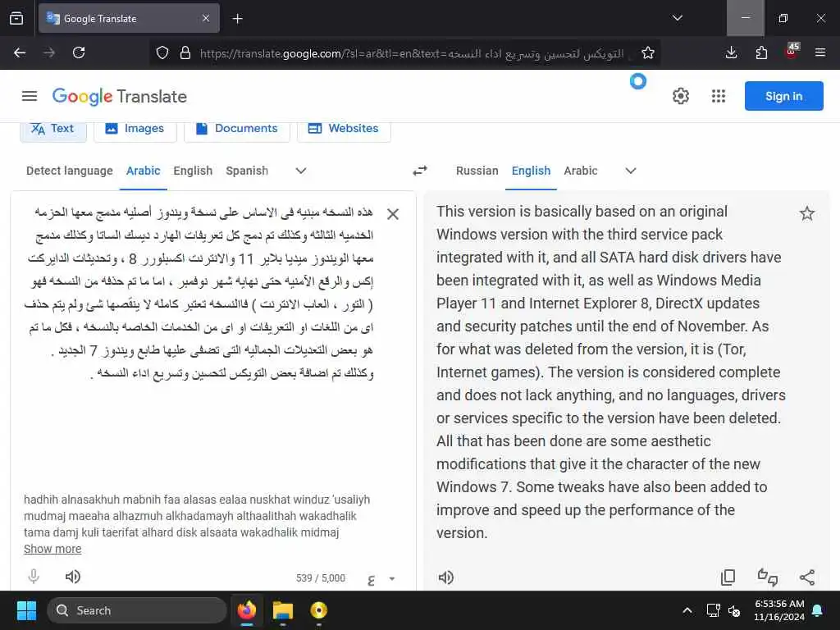Select Detect language as source
The image size is (840, 630).
pyautogui.click(x=70, y=171)
